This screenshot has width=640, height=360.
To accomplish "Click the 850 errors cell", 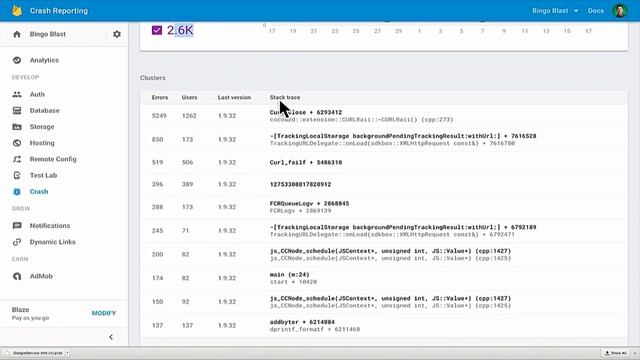I will pos(158,140).
